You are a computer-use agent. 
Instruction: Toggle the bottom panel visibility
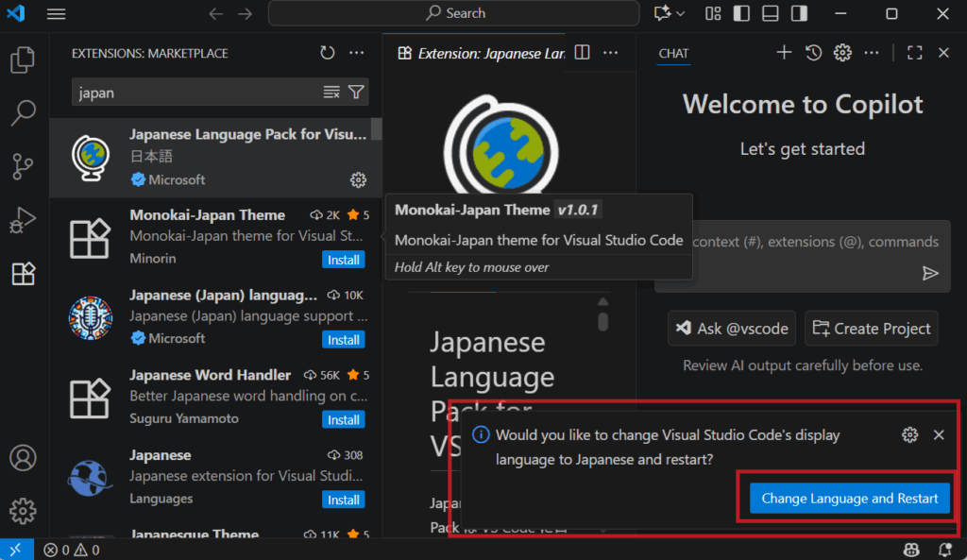pyautogui.click(x=771, y=13)
